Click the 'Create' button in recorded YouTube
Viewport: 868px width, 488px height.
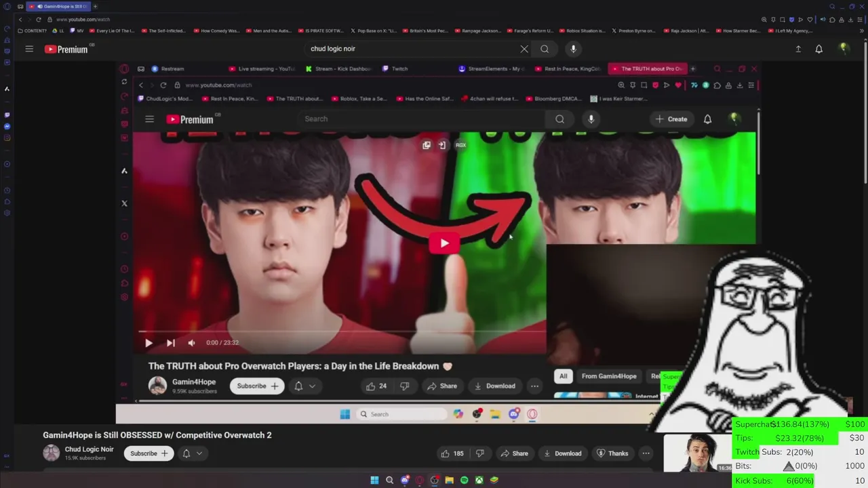[671, 119]
